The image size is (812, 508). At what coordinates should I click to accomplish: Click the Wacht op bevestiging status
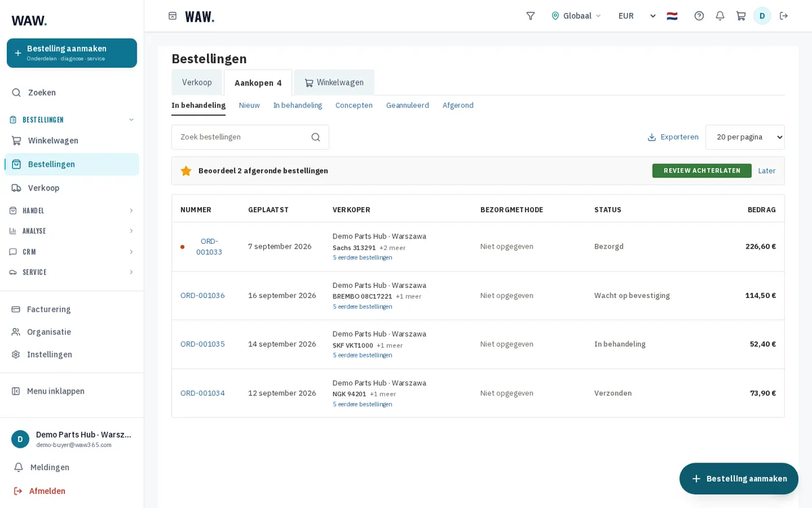pyautogui.click(x=632, y=295)
